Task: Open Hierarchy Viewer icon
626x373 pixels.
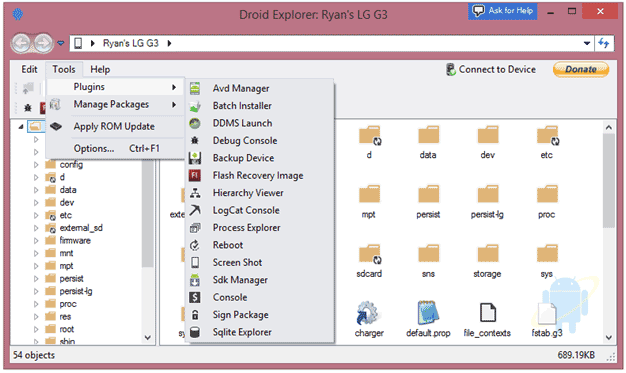Action: 195,193
